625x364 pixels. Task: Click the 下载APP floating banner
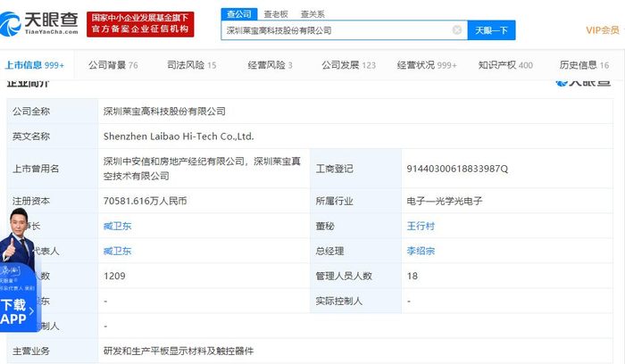pos(19,297)
